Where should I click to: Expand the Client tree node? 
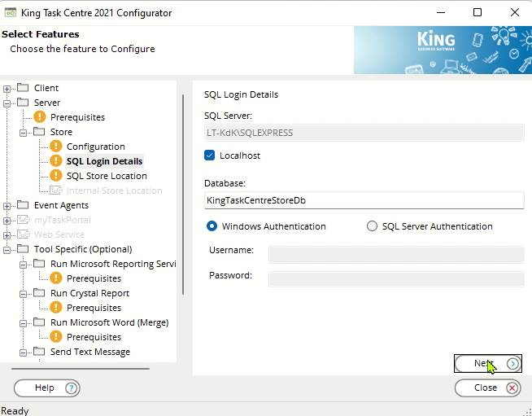point(7,89)
